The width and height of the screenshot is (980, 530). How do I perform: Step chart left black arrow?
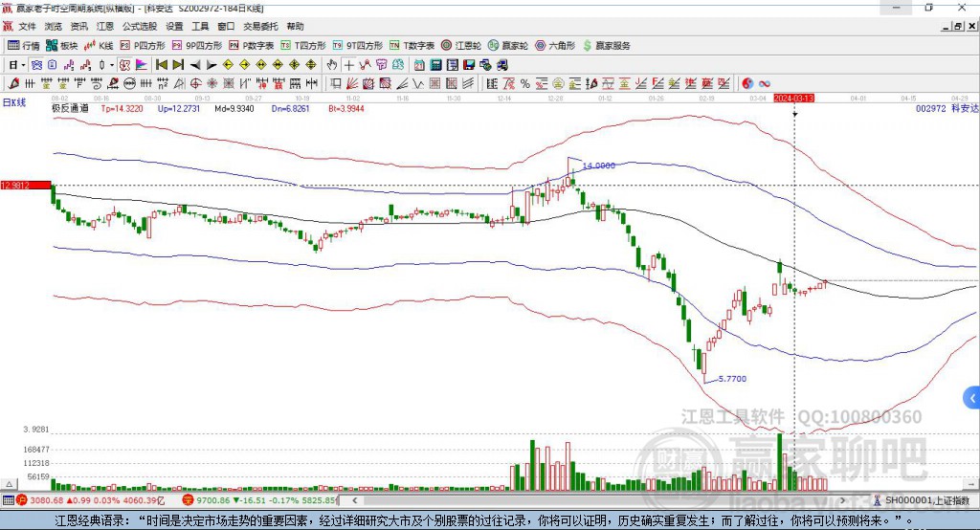195,65
